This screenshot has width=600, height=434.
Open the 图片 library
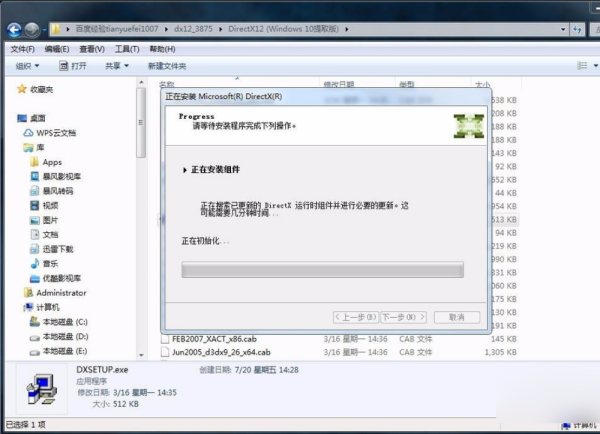coord(50,220)
